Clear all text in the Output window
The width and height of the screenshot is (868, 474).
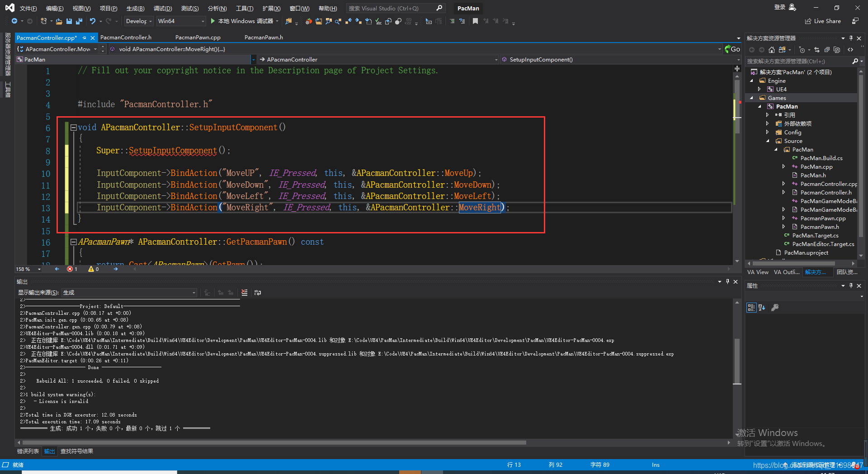[x=245, y=293]
